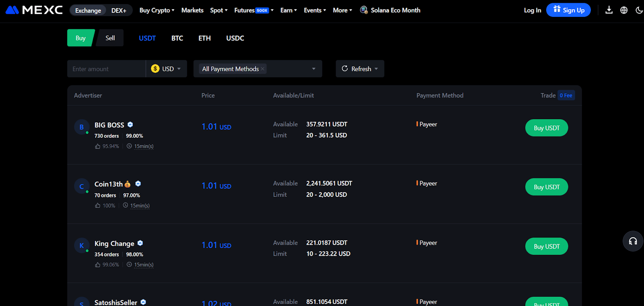
Task: Click 730 orders text
Action: 107,136
